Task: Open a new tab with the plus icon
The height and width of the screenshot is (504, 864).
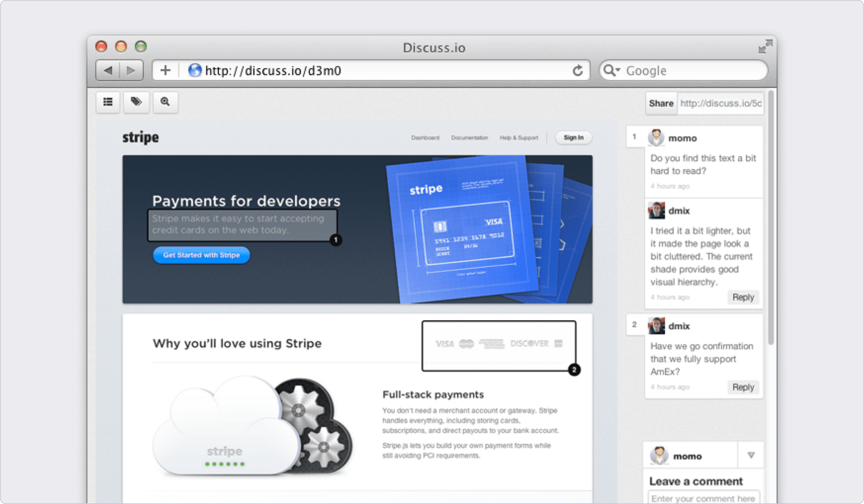Action: click(165, 70)
